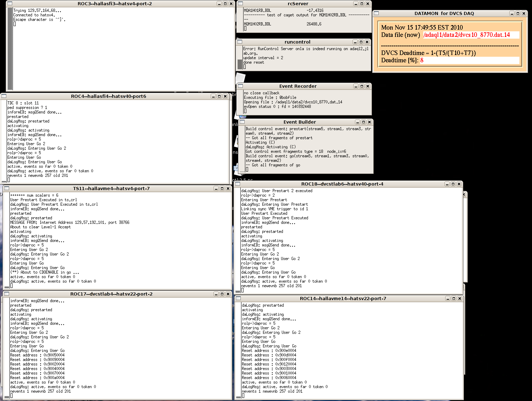This screenshot has width=532, height=401.
Task: Click 'Reset address : 0x900a0004' in ROC17
Action: (37, 378)
